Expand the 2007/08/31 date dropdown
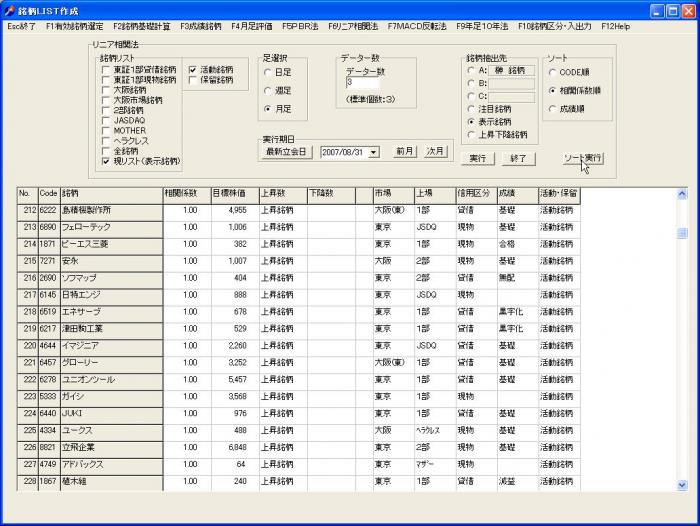 pyautogui.click(x=374, y=152)
